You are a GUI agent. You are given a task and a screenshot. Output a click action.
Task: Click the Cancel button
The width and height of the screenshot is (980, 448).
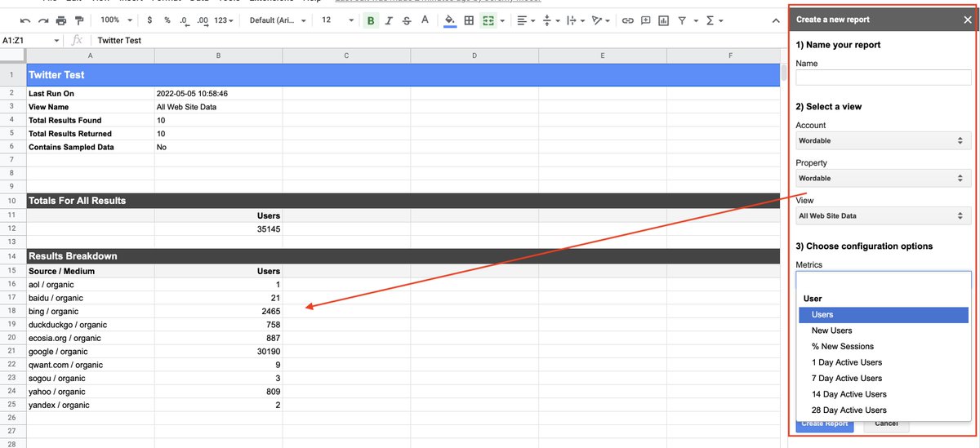coord(885,424)
